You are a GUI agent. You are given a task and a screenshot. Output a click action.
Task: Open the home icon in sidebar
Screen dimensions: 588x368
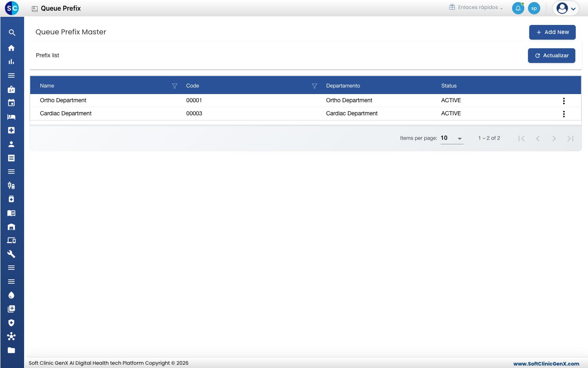(11, 48)
